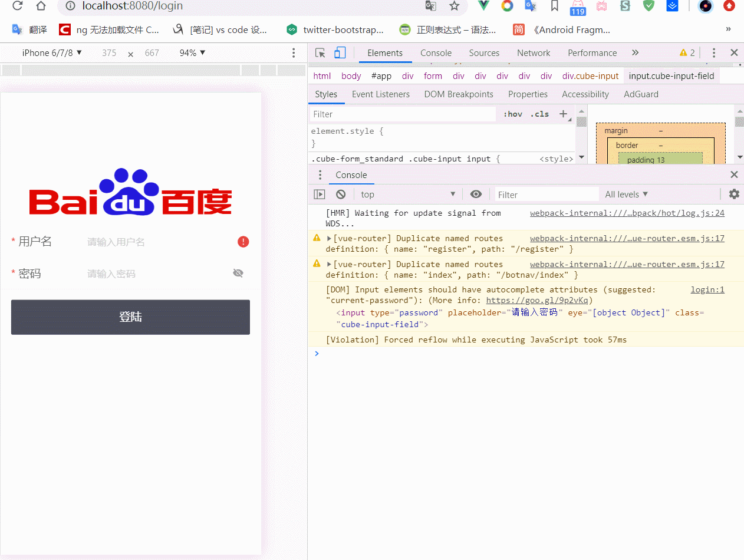Click the live expression eye icon

pos(476,194)
